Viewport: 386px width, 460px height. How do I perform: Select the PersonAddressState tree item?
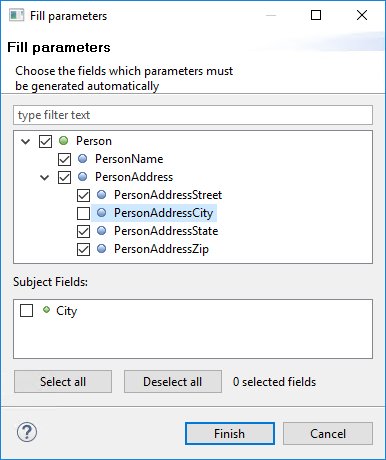(x=166, y=231)
